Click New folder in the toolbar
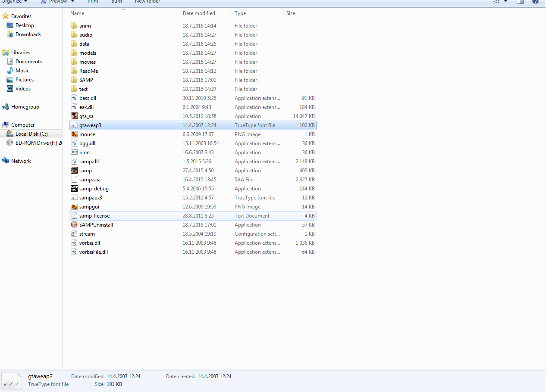This screenshot has width=552, height=392. pyautogui.click(x=147, y=1)
